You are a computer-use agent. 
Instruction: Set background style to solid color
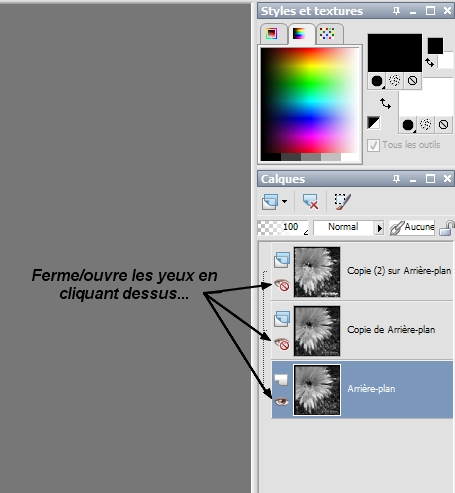tap(408, 125)
